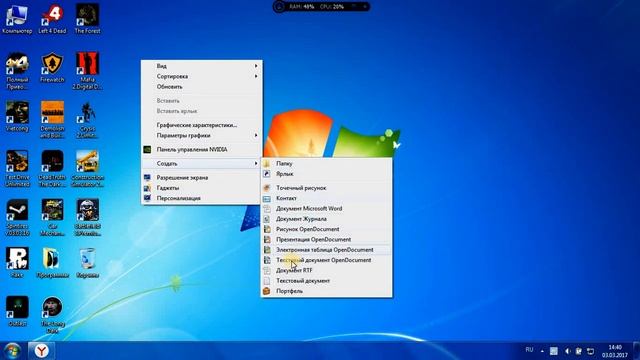Select The Forest game shortcut

[87, 19]
